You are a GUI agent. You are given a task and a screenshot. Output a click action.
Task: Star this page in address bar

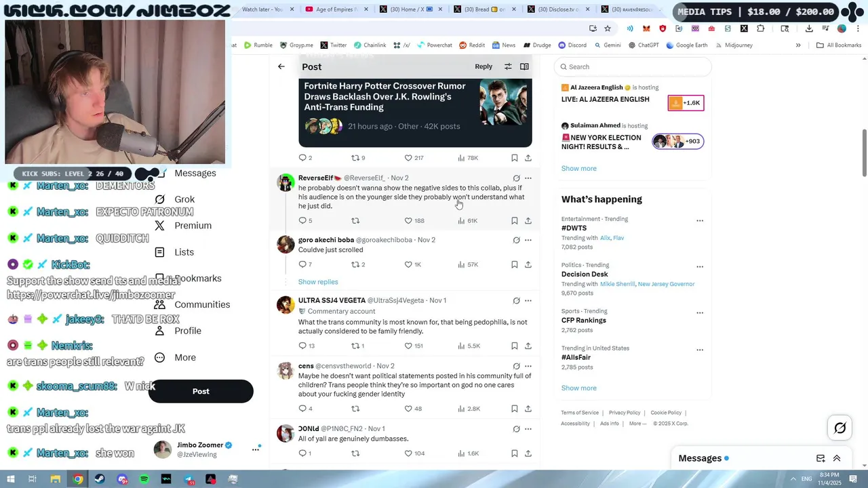pos(608,28)
